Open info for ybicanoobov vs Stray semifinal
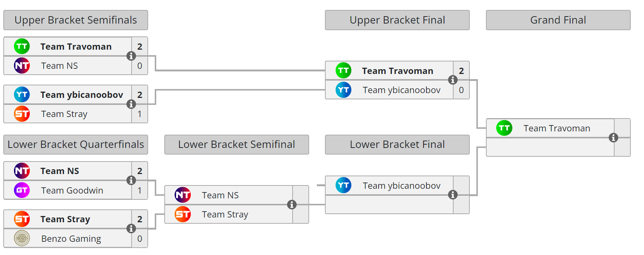Screen dimensions: 644x255 tap(131, 104)
